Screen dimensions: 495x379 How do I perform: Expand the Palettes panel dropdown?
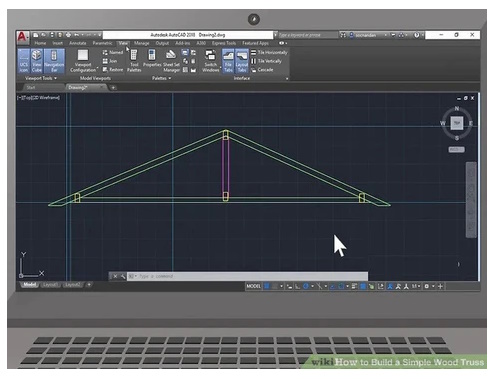pyautogui.click(x=162, y=78)
